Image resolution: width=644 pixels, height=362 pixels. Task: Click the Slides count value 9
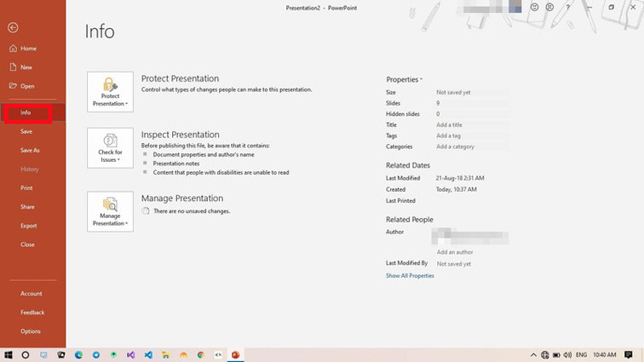pyautogui.click(x=438, y=103)
